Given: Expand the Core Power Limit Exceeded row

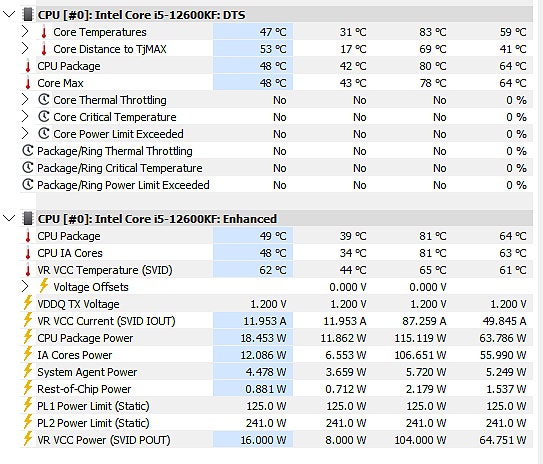Looking at the screenshot, I should (25, 134).
